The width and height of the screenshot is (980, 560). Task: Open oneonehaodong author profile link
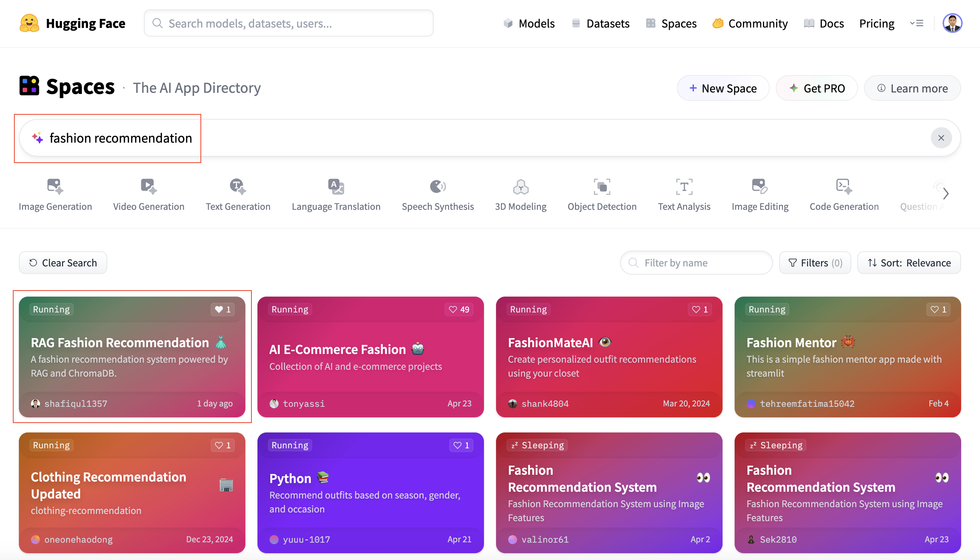coord(72,539)
